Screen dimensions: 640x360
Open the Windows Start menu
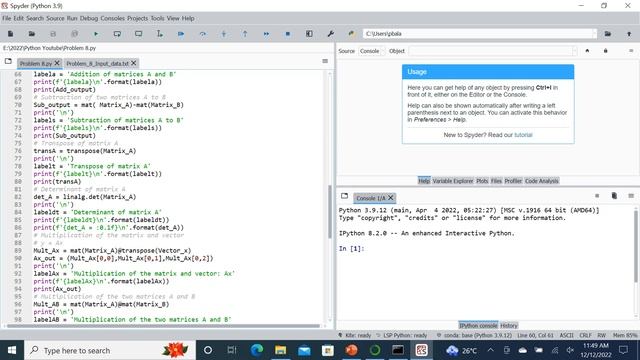pyautogui.click(x=12, y=350)
